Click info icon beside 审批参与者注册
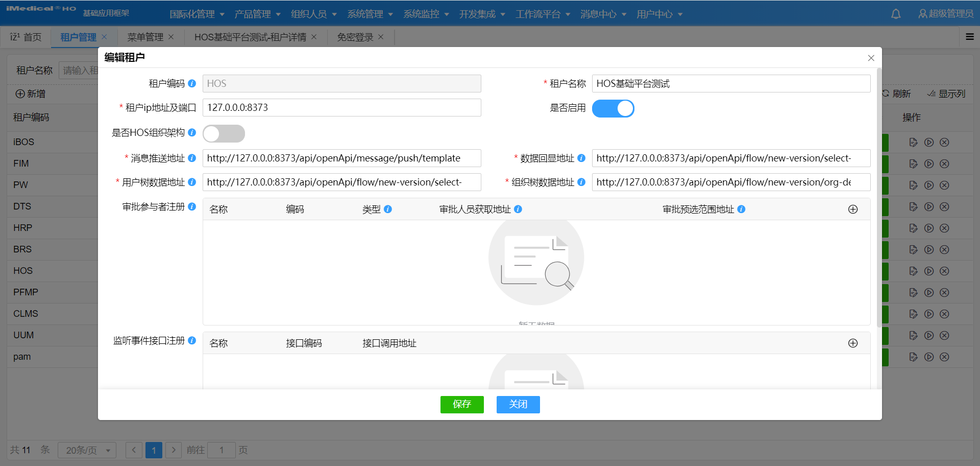 (192, 206)
